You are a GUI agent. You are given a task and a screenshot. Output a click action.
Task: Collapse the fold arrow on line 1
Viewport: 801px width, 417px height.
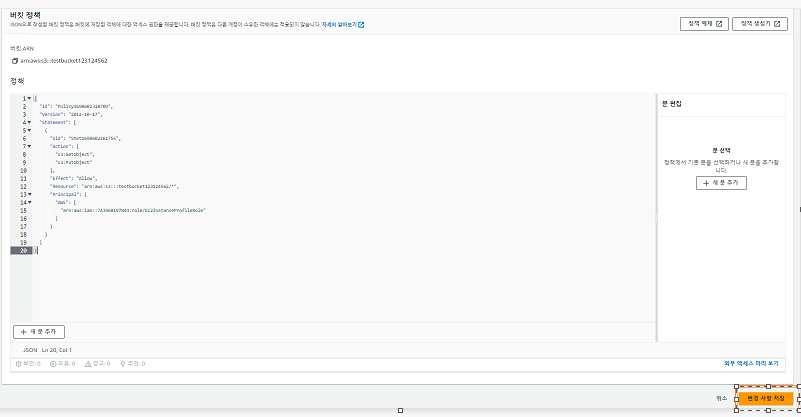pos(29,98)
